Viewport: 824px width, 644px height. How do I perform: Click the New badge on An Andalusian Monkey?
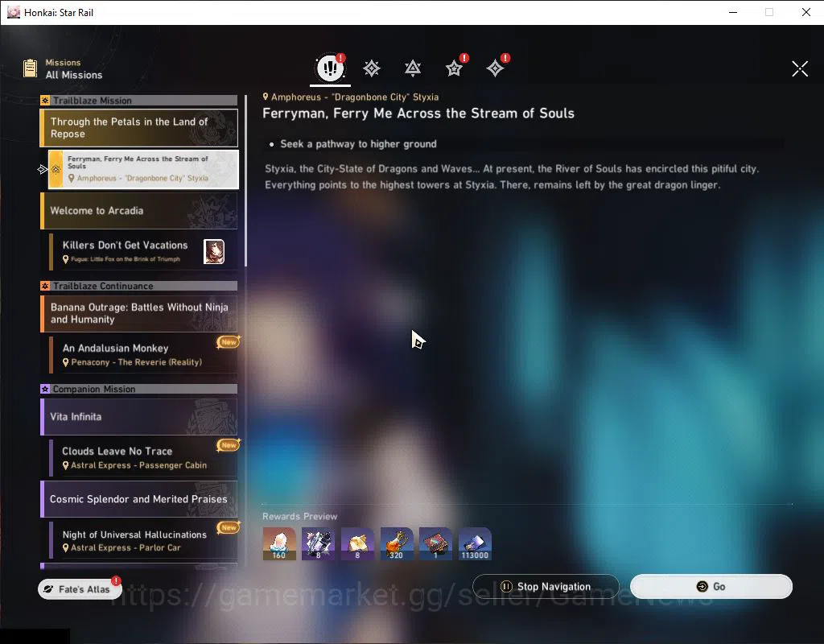pos(229,341)
